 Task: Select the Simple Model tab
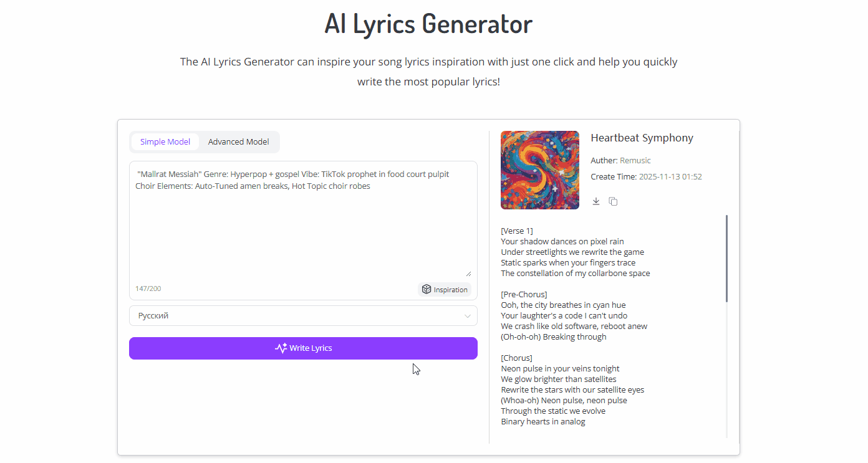pos(165,141)
